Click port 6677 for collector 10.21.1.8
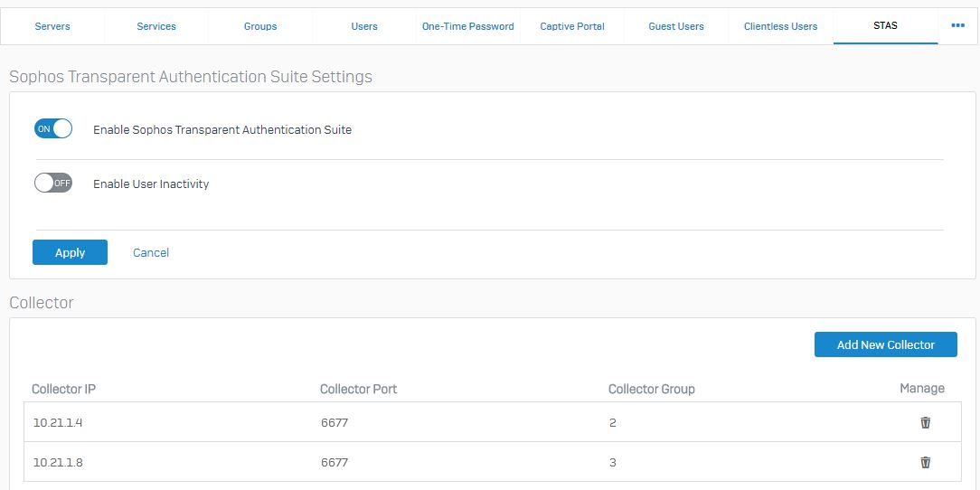Screen dimensions: 980x490 [x=335, y=463]
